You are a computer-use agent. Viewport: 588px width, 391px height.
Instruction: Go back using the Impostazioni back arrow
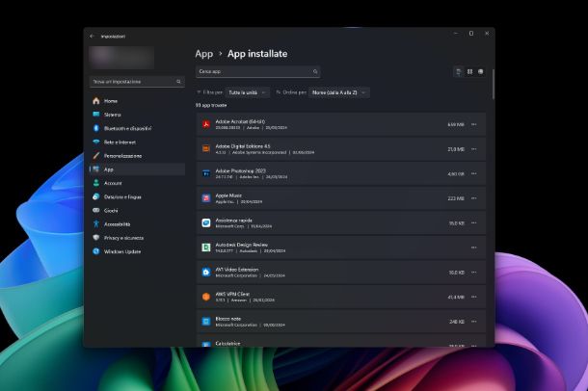point(93,37)
